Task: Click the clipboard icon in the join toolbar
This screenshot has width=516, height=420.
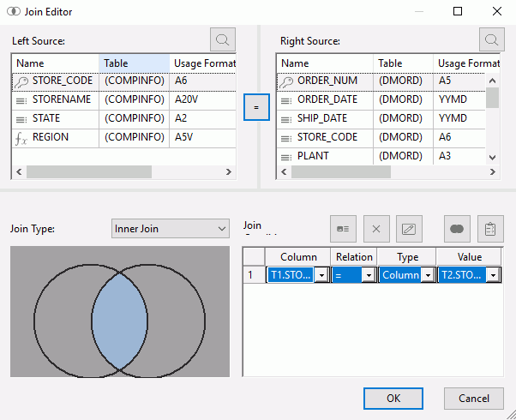Action: [x=490, y=229]
